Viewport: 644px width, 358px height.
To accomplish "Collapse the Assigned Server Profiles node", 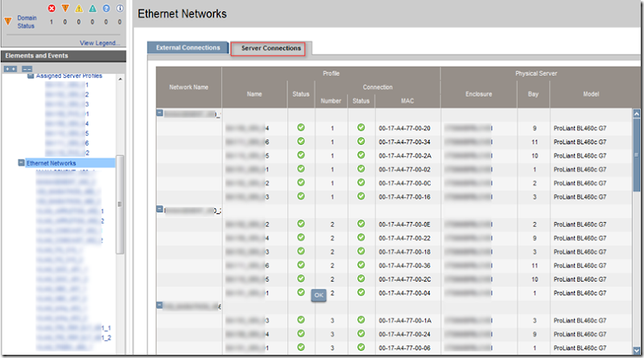I will [x=31, y=76].
